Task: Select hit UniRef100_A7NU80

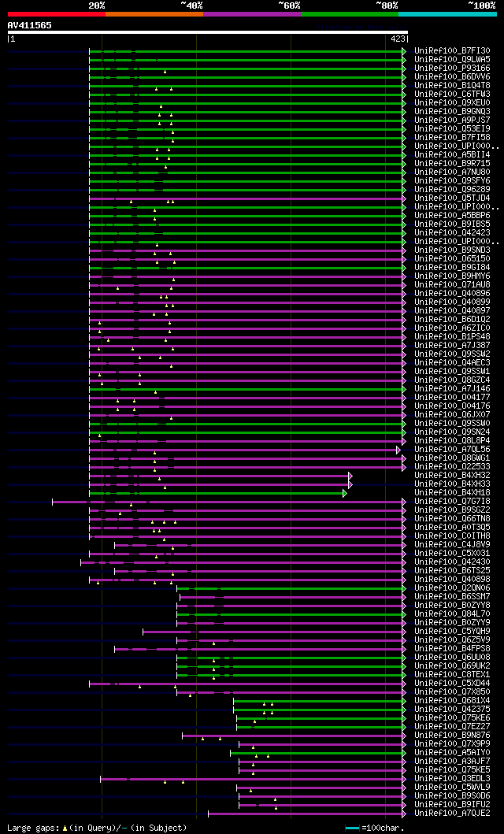Action: click(453, 172)
